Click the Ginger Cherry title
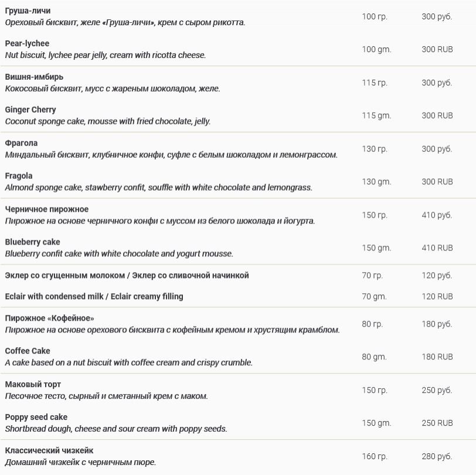This screenshot has width=476, height=475. 30,110
